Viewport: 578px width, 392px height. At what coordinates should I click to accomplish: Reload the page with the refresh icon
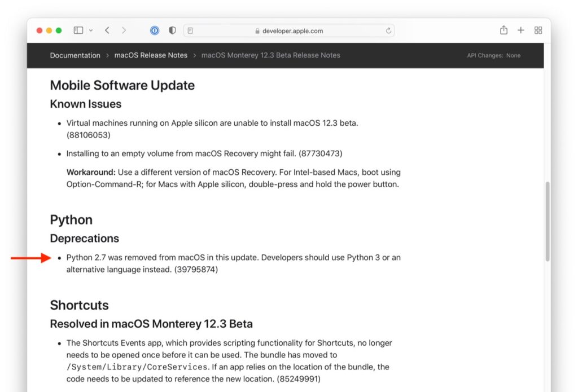point(389,30)
